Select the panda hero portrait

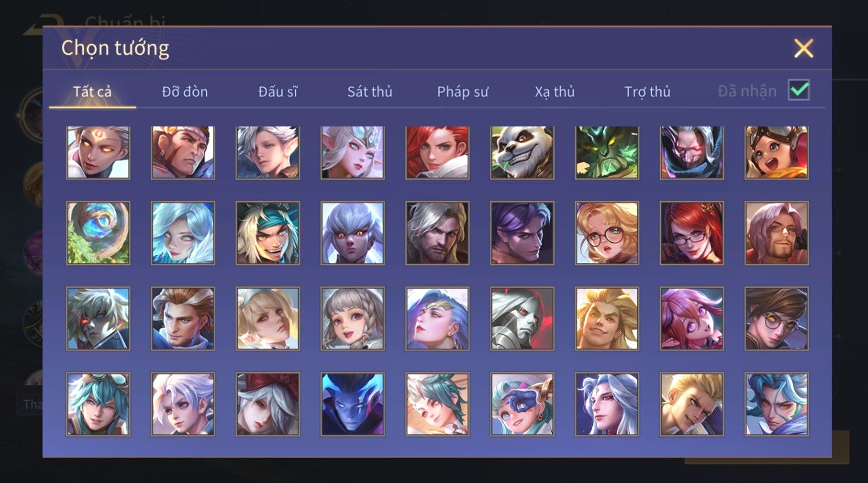(522, 153)
